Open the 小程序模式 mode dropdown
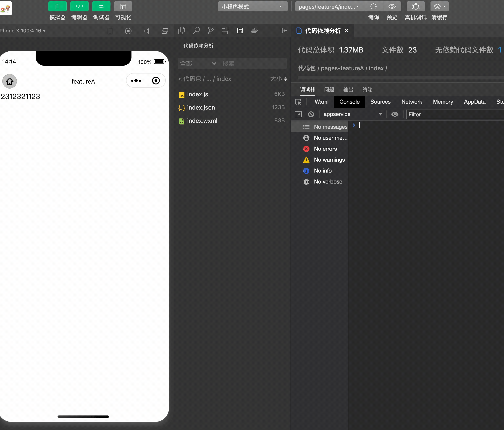Screen dimensions: 504x430 pos(252,7)
